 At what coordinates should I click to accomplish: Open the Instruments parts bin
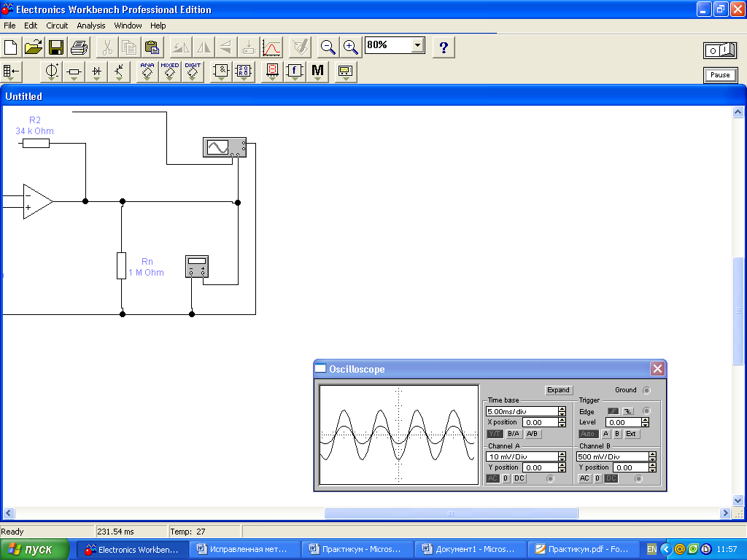[x=345, y=71]
